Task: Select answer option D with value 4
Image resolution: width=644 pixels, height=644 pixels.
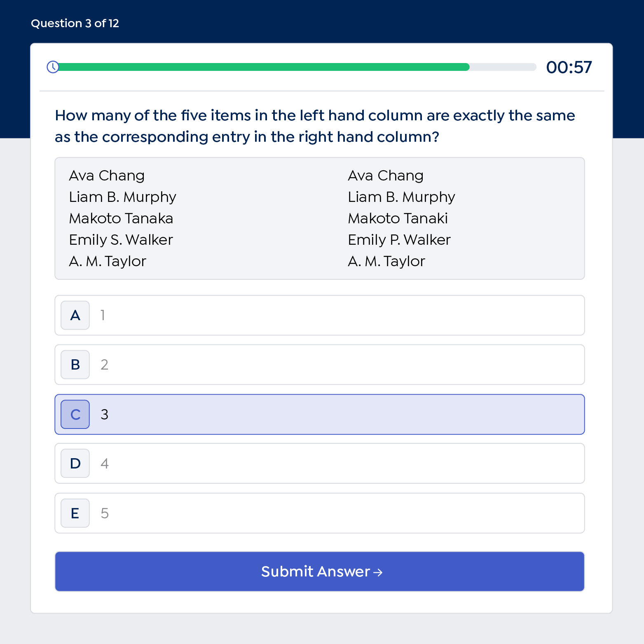Action: point(319,464)
